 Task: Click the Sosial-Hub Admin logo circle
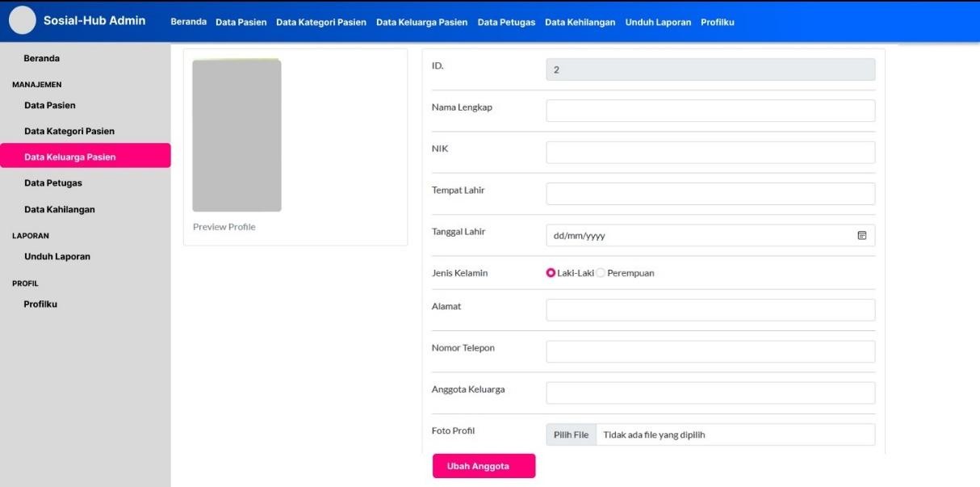coord(23,20)
